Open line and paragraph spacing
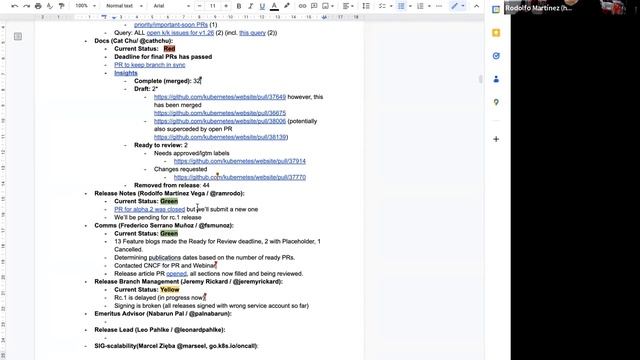 tap(366, 6)
